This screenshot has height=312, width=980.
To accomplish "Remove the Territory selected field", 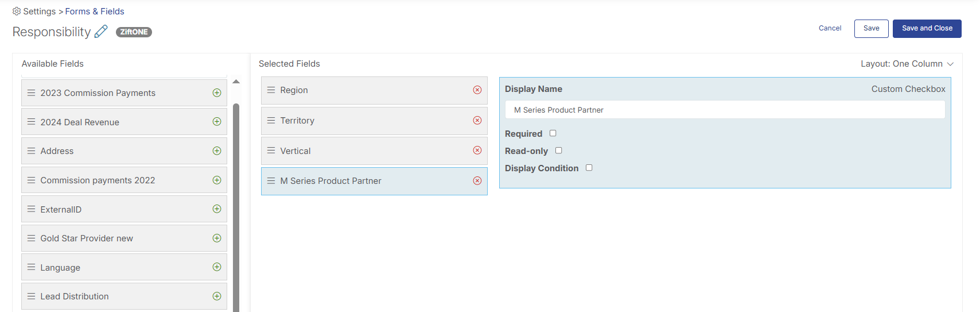I will pos(477,121).
